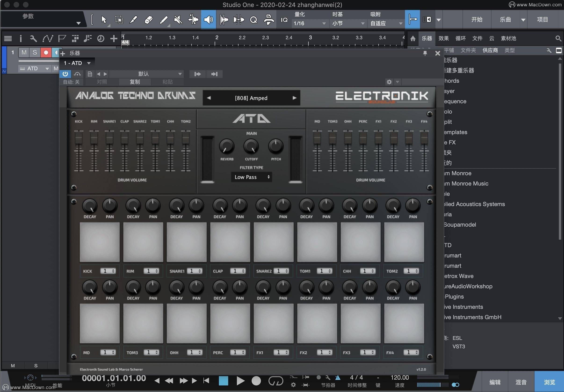Click the Stop button in transport

[224, 381]
